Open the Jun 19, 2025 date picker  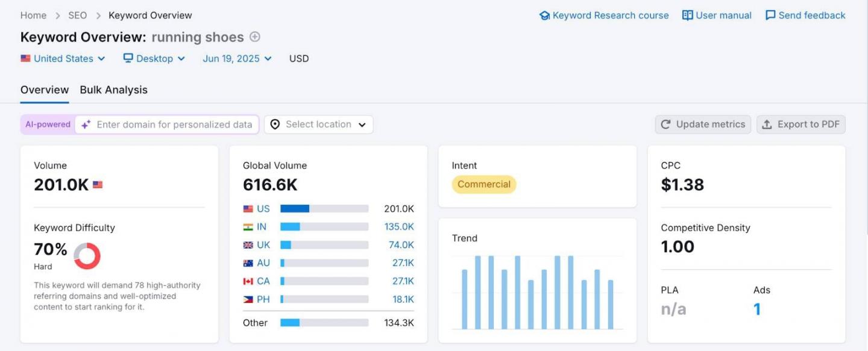tap(237, 58)
